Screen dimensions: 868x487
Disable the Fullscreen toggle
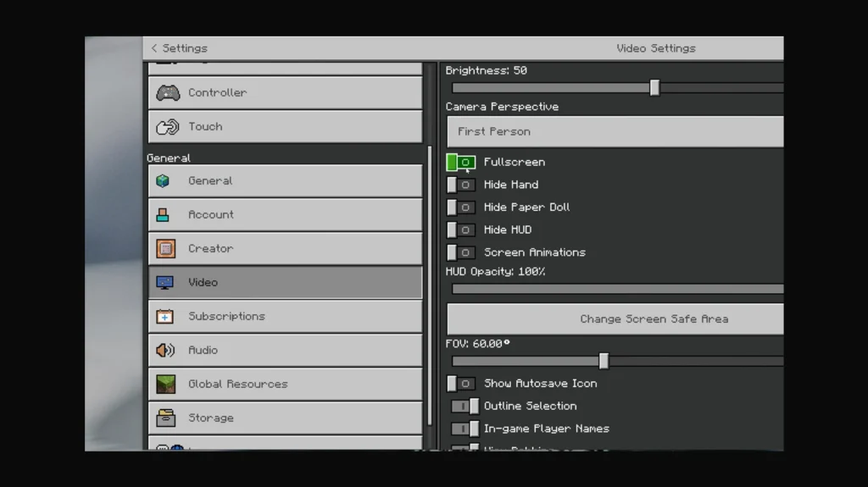(461, 163)
